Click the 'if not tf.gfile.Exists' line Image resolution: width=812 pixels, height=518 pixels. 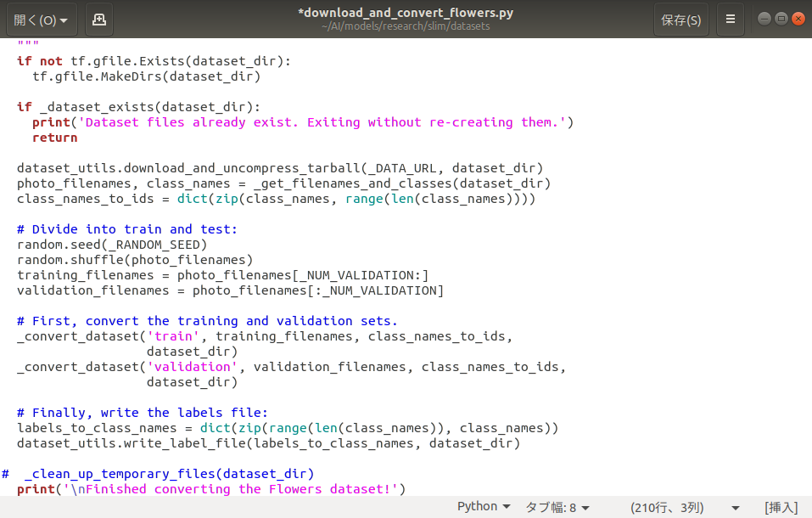pos(154,61)
